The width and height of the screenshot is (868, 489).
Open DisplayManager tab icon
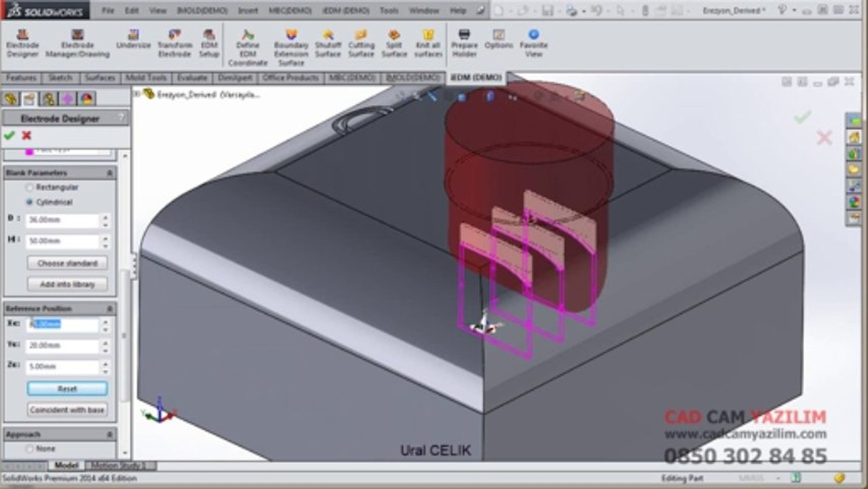(87, 99)
